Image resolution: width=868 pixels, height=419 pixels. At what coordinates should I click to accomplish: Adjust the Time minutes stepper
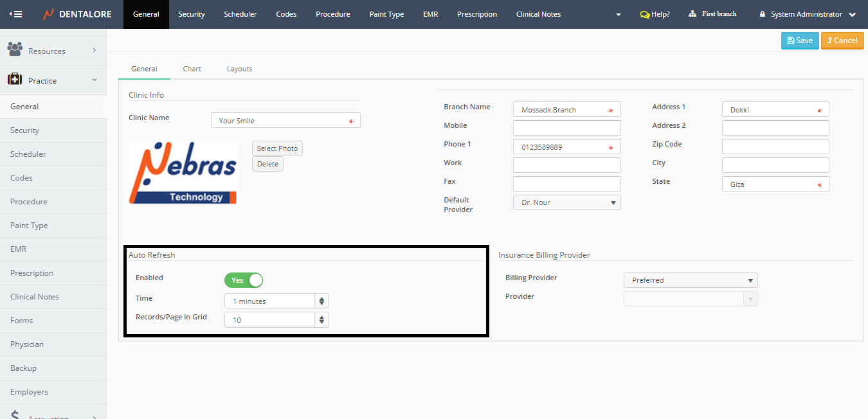tap(321, 301)
